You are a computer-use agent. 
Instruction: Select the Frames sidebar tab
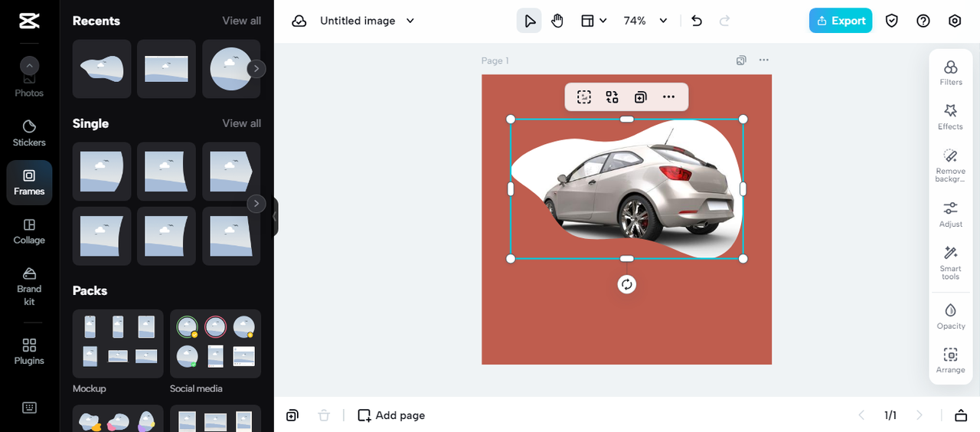point(29,182)
